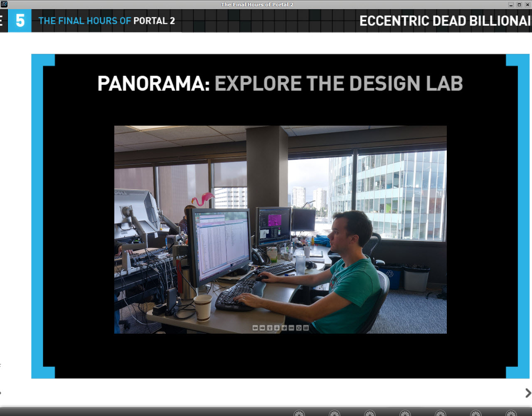Click the 'The Final Hours of Portal 2' header title

[107, 21]
